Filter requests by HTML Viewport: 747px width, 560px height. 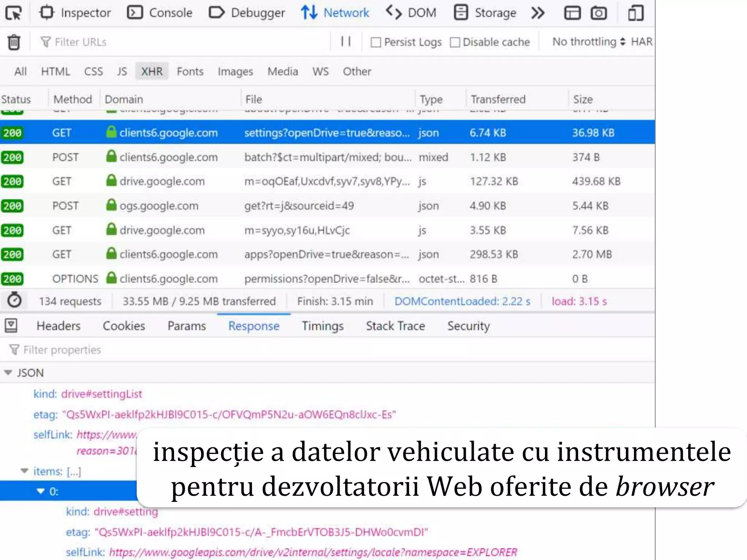[55, 71]
